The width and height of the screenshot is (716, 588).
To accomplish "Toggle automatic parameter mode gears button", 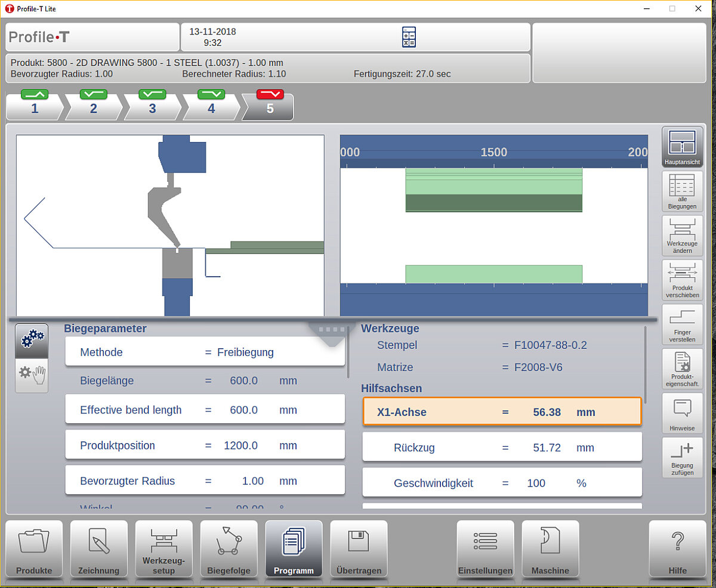I will pyautogui.click(x=32, y=341).
